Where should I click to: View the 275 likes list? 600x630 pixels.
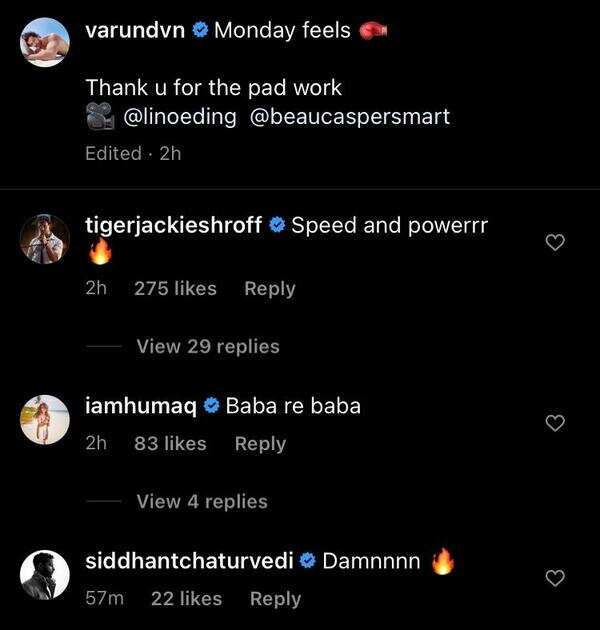175,288
